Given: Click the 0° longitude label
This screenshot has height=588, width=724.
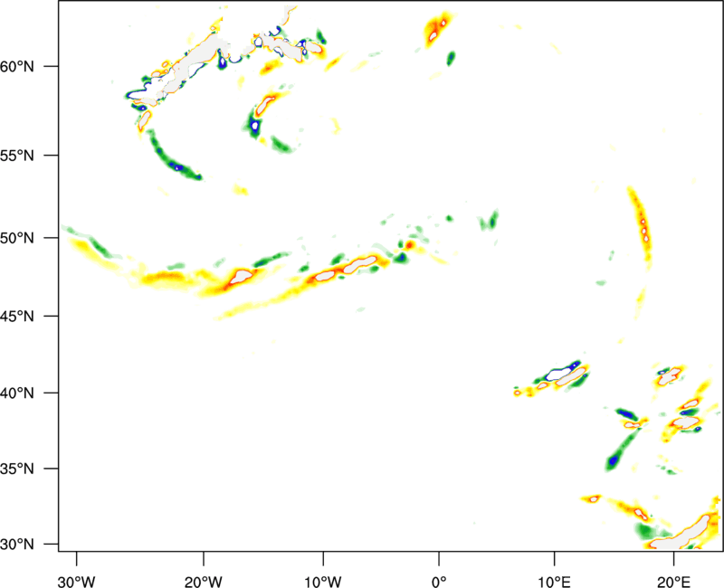Looking at the screenshot, I should pyautogui.click(x=439, y=582).
